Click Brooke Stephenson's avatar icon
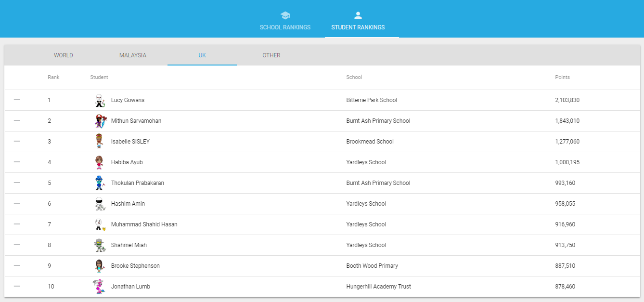 pyautogui.click(x=100, y=266)
